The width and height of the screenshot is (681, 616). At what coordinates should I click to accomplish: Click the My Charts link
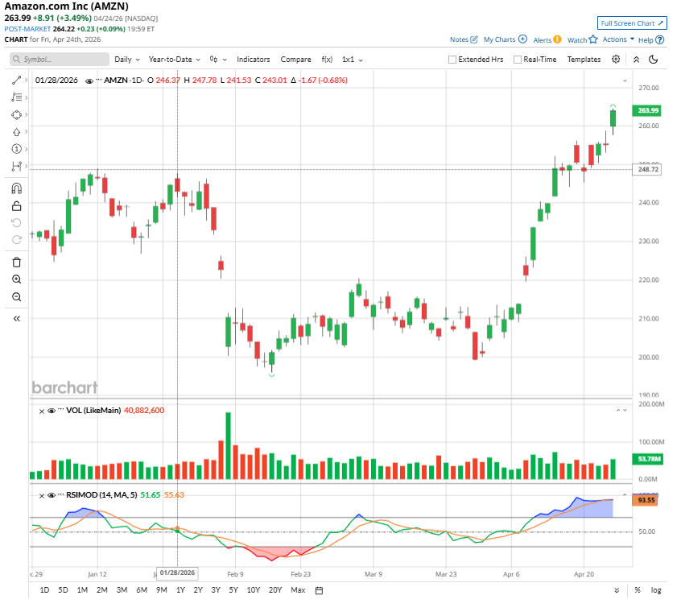[499, 39]
